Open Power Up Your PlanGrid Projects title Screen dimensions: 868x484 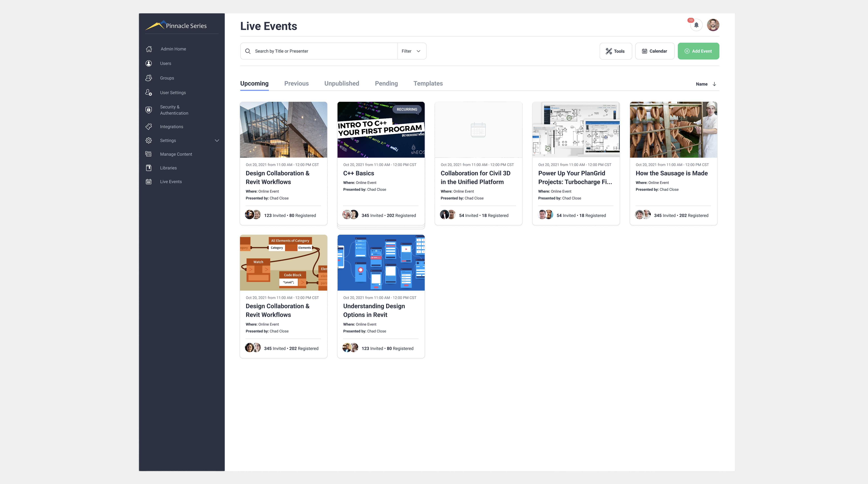pyautogui.click(x=575, y=177)
